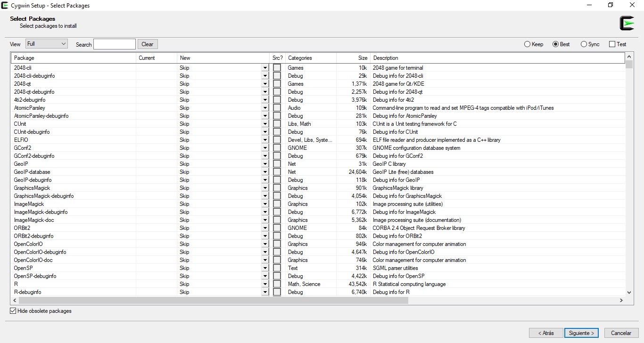Click the Skip value for OpenSP-debuginfo

184,276
